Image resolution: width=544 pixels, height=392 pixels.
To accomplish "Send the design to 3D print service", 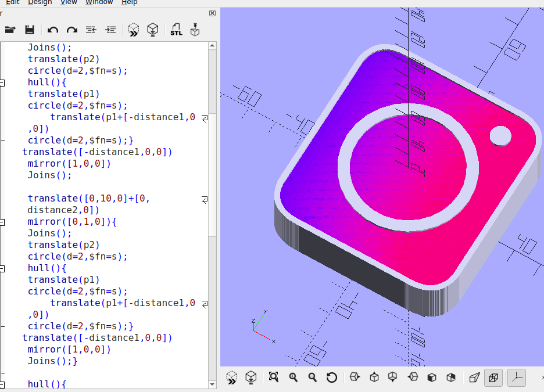I will coord(195,30).
